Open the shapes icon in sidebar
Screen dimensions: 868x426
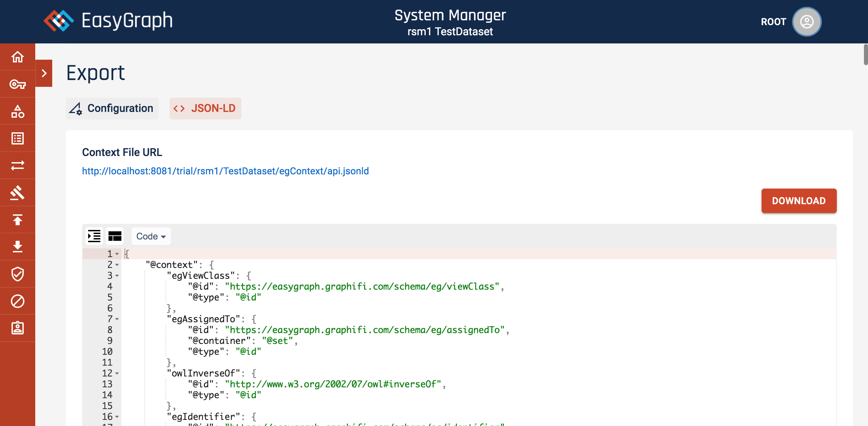point(18,111)
